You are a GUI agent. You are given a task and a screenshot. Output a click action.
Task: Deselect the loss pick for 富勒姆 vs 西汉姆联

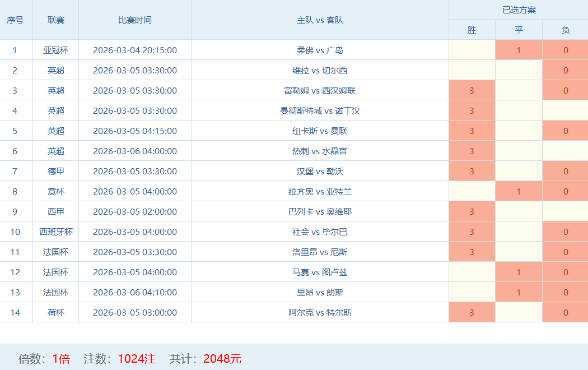point(565,90)
